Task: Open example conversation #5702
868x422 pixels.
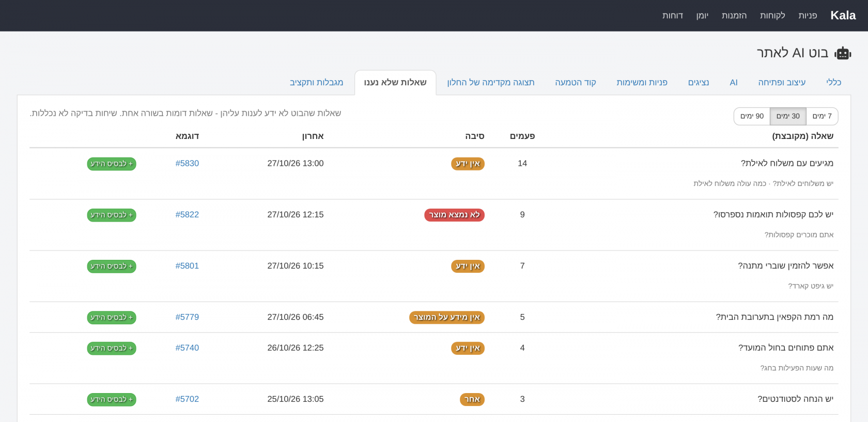Action: pos(187,399)
